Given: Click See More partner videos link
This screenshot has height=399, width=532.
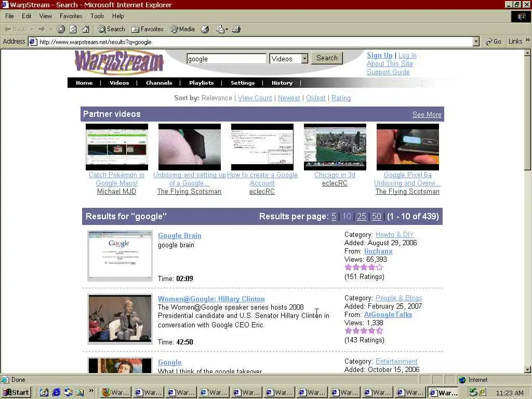Looking at the screenshot, I should (427, 115).
